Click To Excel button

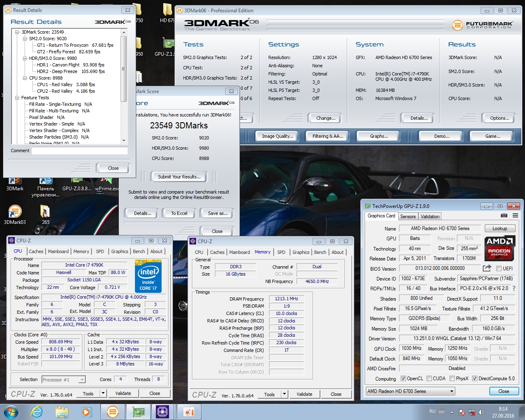coord(179,213)
